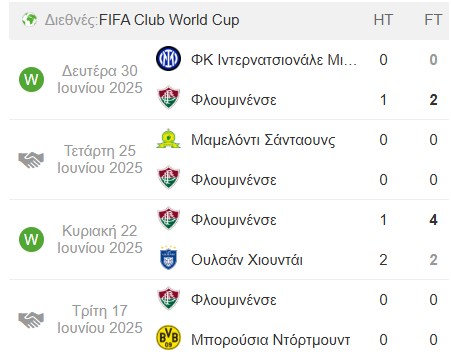Click the Ulsan Hyundai club crest
This screenshot has width=451, height=360.
(168, 258)
